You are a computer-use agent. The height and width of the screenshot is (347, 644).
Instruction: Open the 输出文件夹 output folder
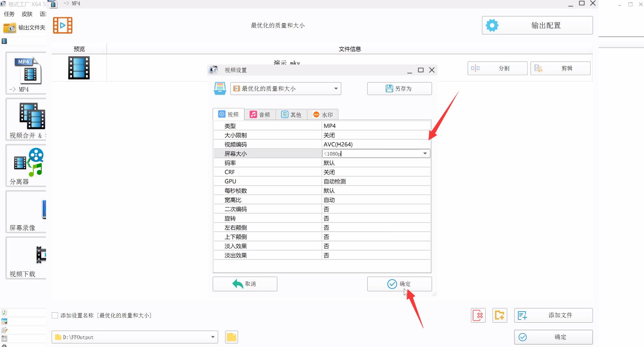pyautogui.click(x=24, y=28)
